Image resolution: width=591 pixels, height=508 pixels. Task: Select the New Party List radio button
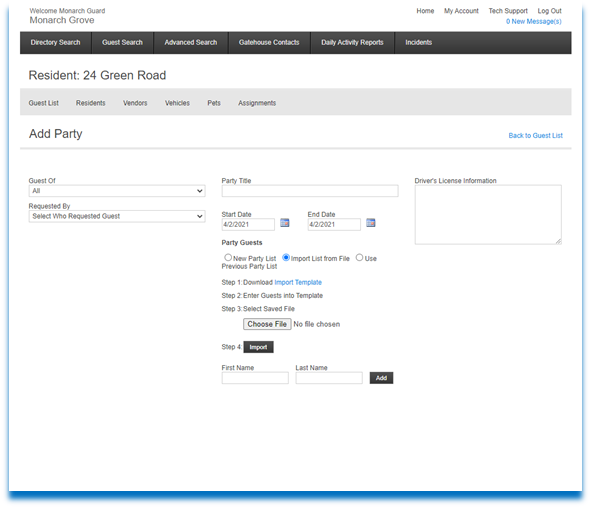click(228, 258)
